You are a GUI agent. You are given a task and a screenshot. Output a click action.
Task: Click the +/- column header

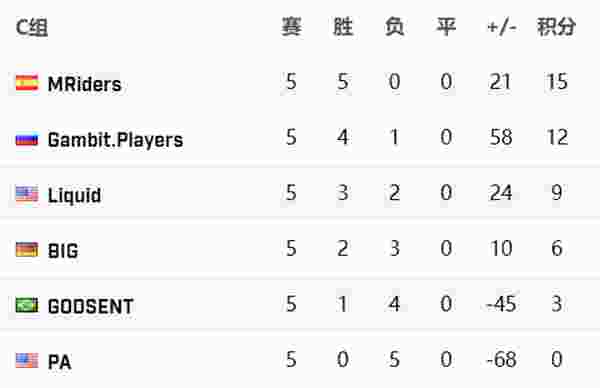click(502, 27)
